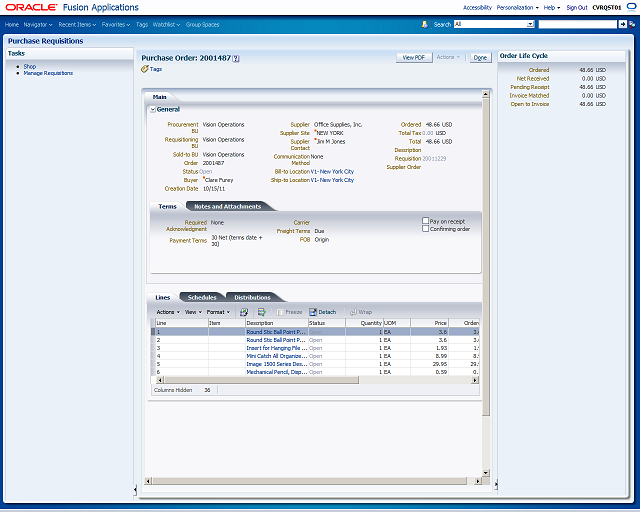Open the notification bell icon beside Search

(x=424, y=24)
